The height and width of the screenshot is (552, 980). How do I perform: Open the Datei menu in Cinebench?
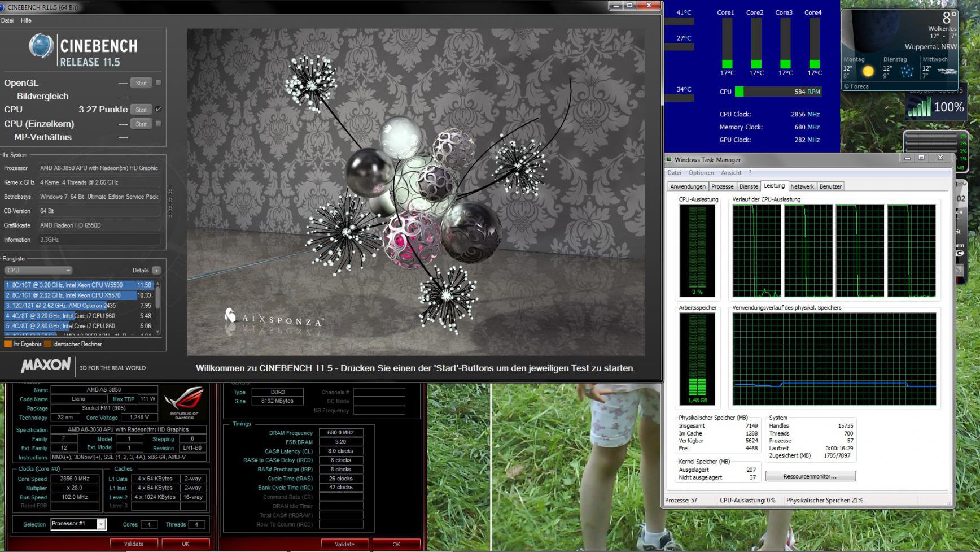[x=7, y=20]
